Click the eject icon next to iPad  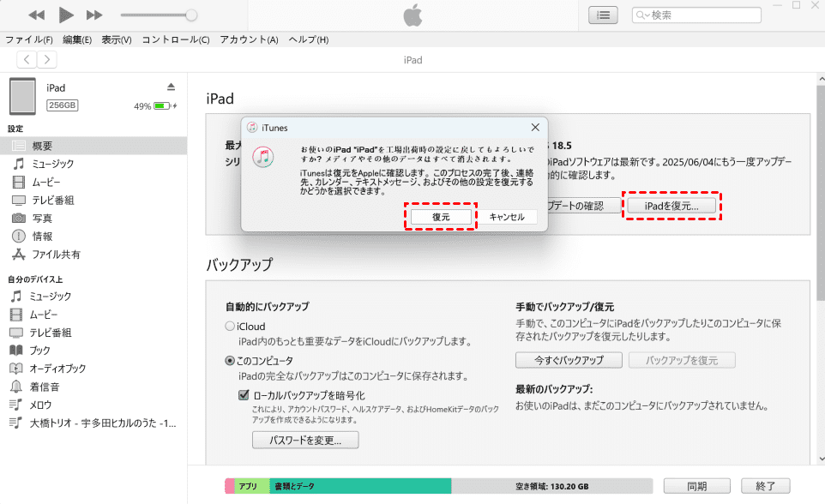[171, 87]
